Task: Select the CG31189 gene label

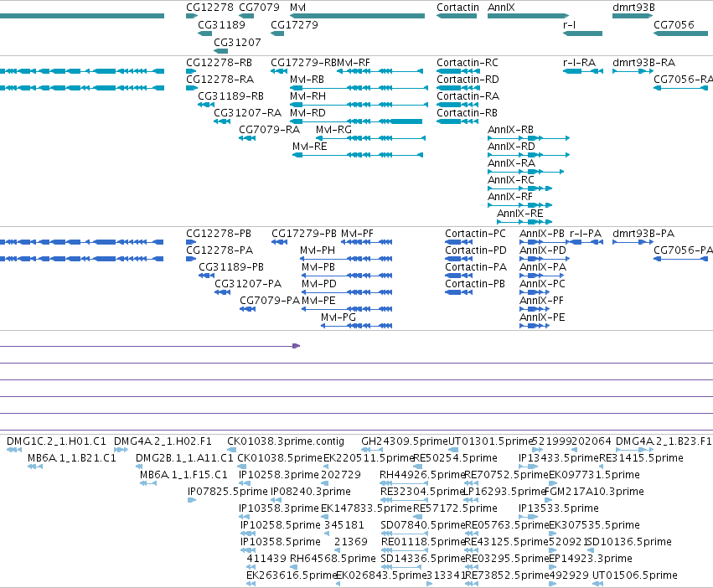Action: [x=221, y=24]
